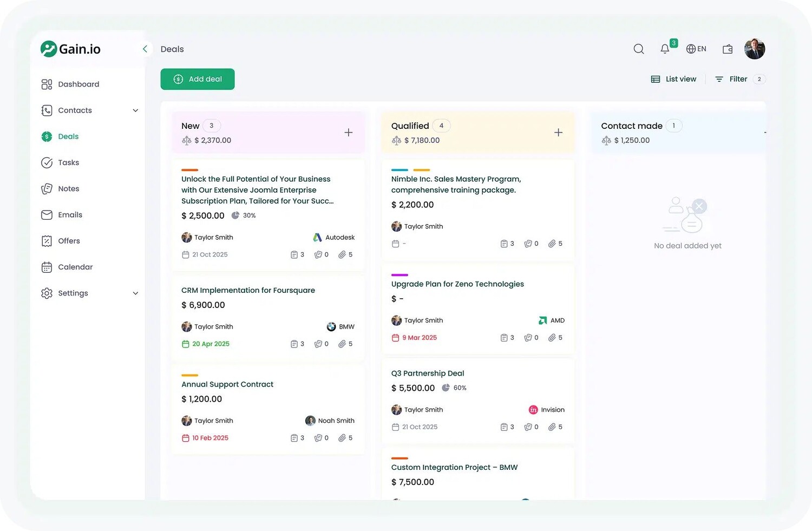This screenshot has width=812, height=531.
Task: Click the globe EN language selector
Action: click(696, 49)
